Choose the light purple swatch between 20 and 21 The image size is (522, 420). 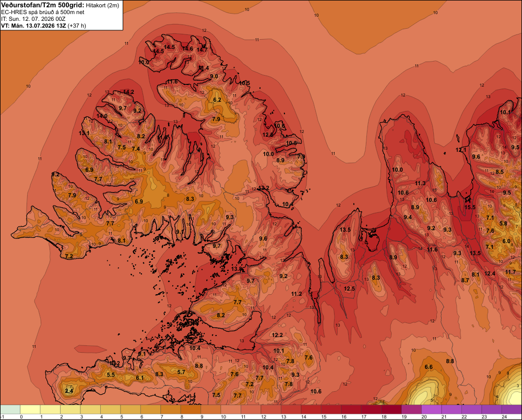click(x=432, y=409)
